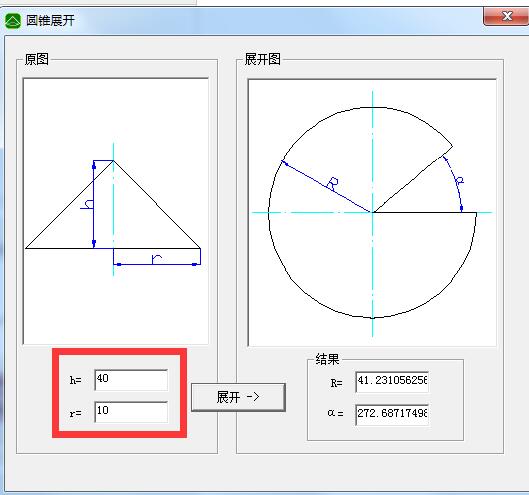Click the 圆锥展开 title text

pos(50,20)
